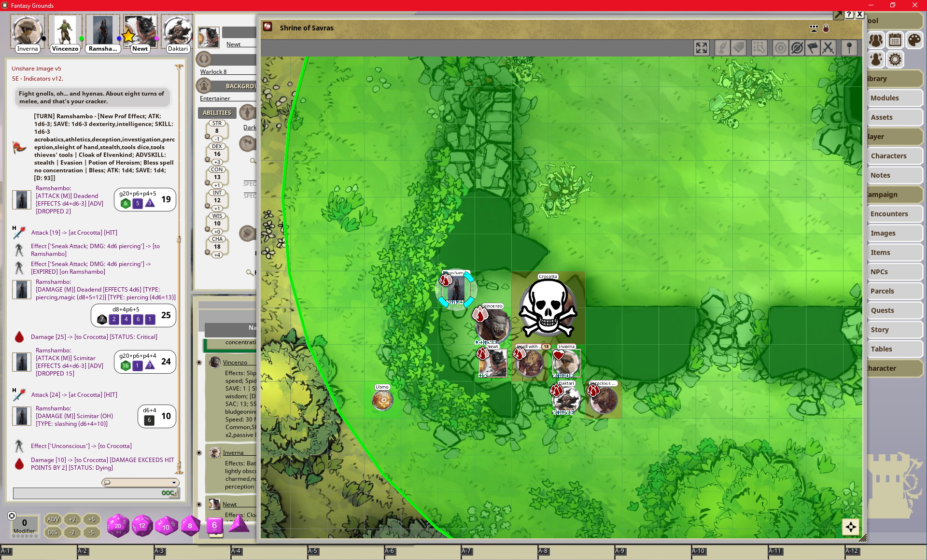Click the targeting crosshair icon near Modifier
Viewport: 927px width, 560px height.
[12, 516]
